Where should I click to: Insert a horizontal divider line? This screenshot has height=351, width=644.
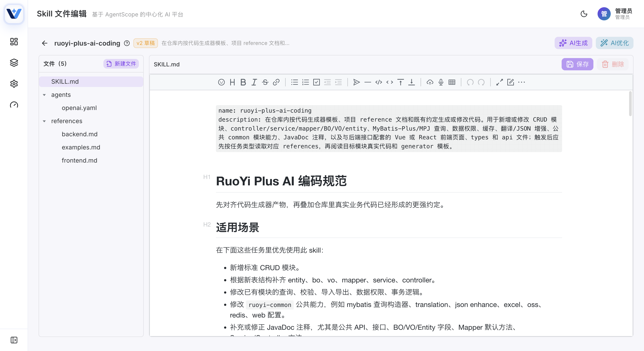pos(368,82)
